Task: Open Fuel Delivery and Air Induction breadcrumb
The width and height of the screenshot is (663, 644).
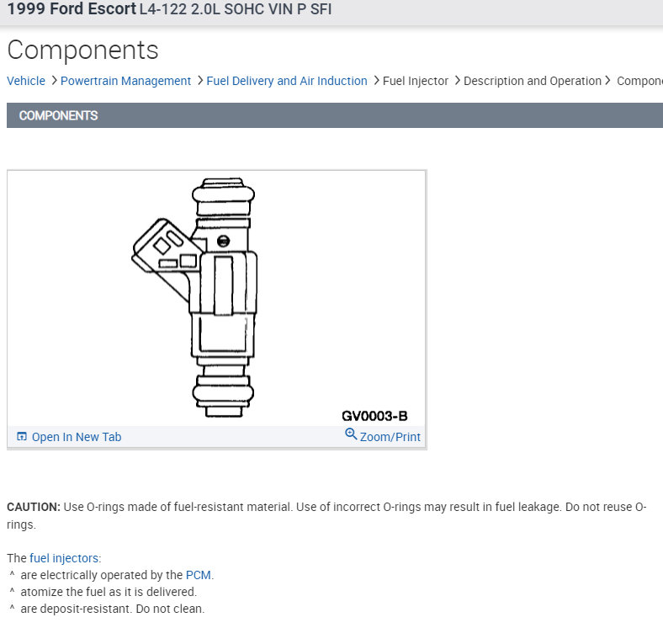Action: pyautogui.click(x=287, y=81)
